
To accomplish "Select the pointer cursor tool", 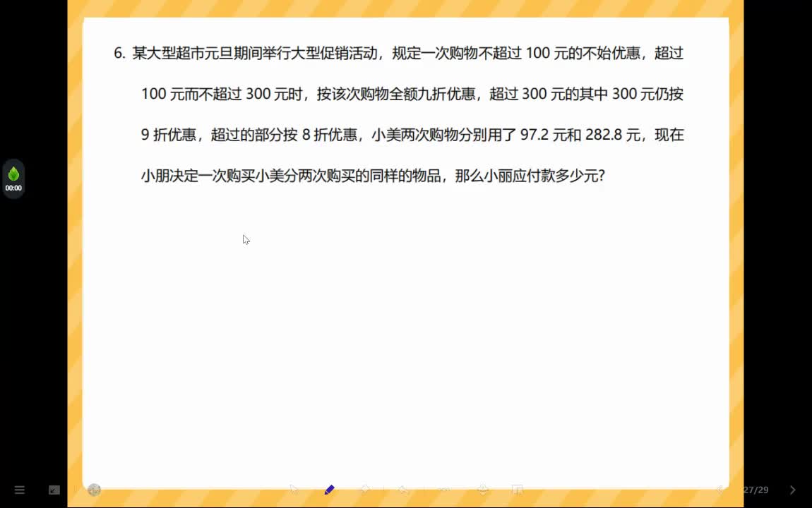I will coord(294,490).
